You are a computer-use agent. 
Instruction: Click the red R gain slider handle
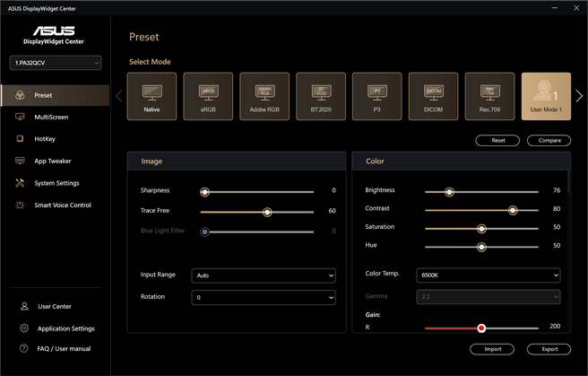point(481,328)
